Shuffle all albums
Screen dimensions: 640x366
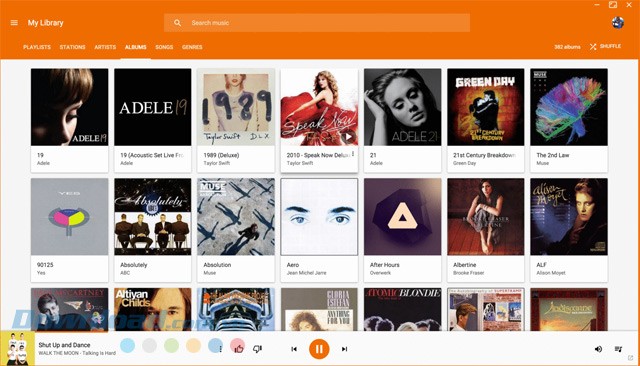tap(605, 47)
